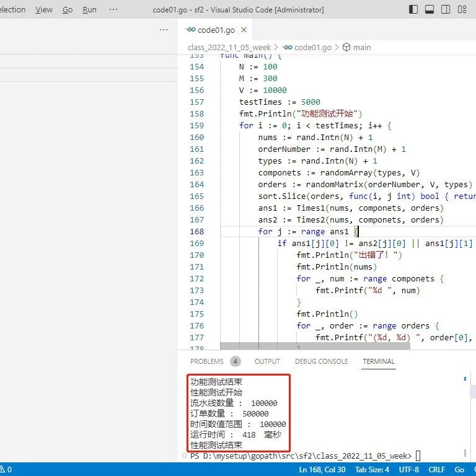The height and width of the screenshot is (476, 476).
Task: Open the Go menu
Action: tap(68, 10)
